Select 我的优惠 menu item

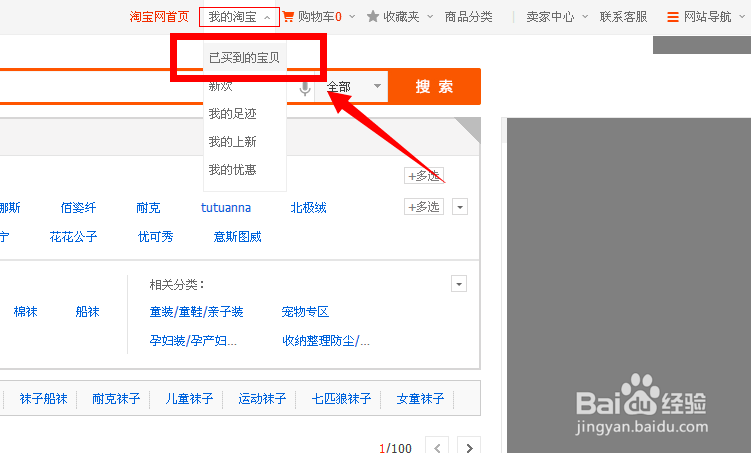(232, 170)
